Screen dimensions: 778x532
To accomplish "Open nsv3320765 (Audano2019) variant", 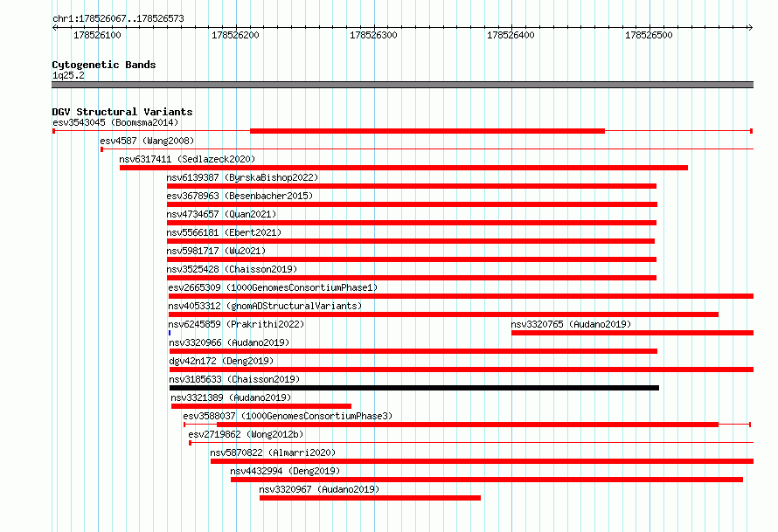I will tap(571, 324).
